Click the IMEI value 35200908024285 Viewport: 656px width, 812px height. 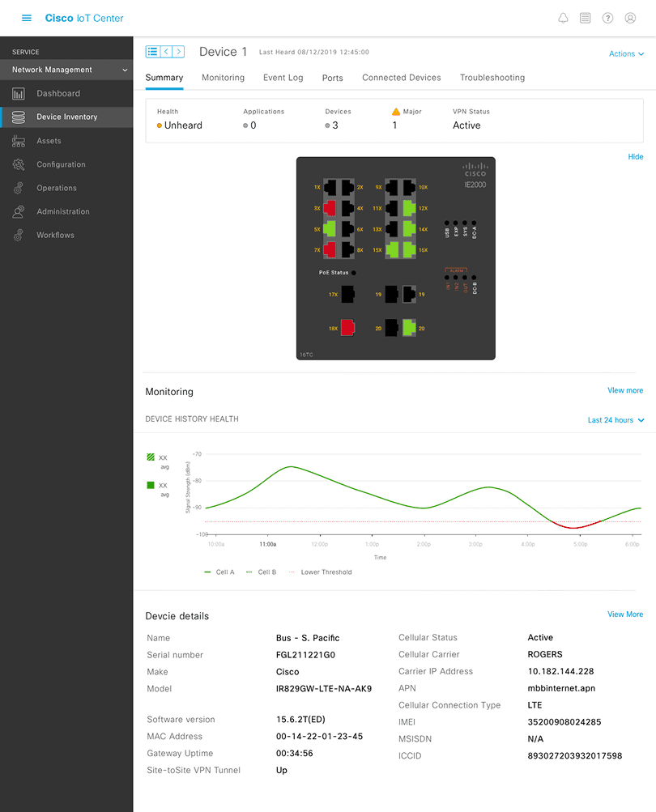564,722
